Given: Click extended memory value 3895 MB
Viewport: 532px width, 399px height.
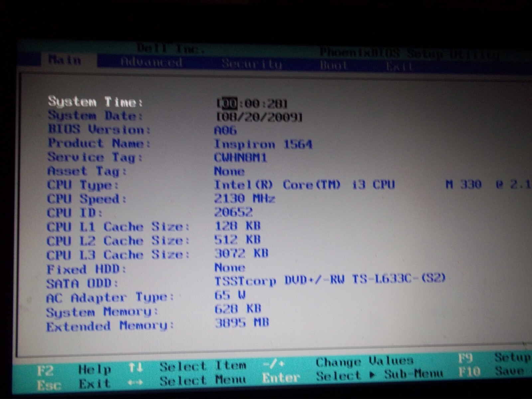Looking at the screenshot, I should coord(242,323).
